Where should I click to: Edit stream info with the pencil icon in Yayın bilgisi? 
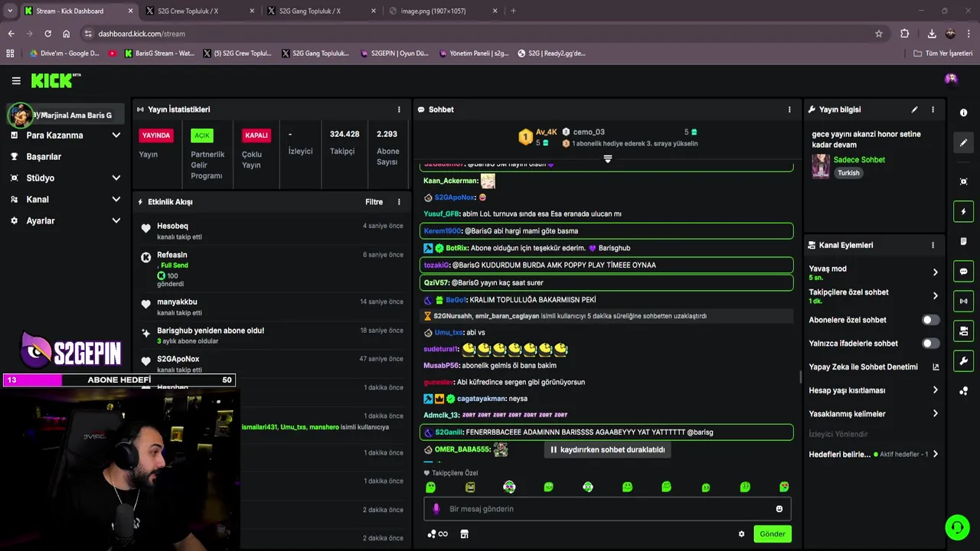[x=914, y=109]
